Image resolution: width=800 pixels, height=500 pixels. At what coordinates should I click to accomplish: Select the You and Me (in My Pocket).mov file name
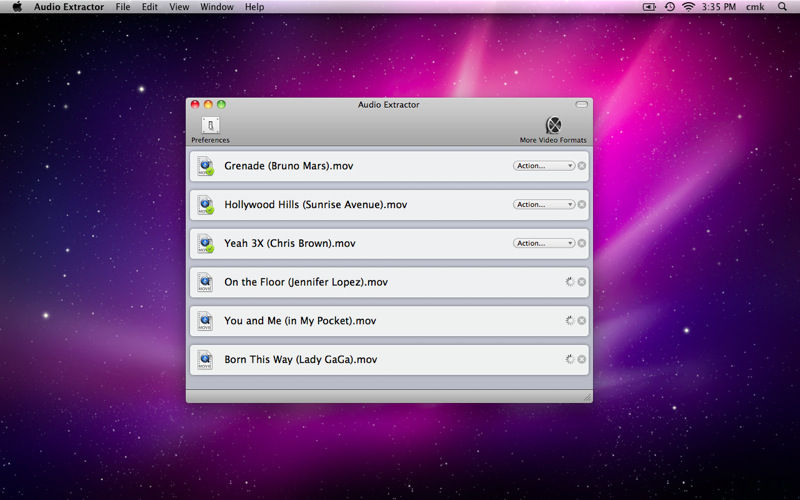click(301, 321)
